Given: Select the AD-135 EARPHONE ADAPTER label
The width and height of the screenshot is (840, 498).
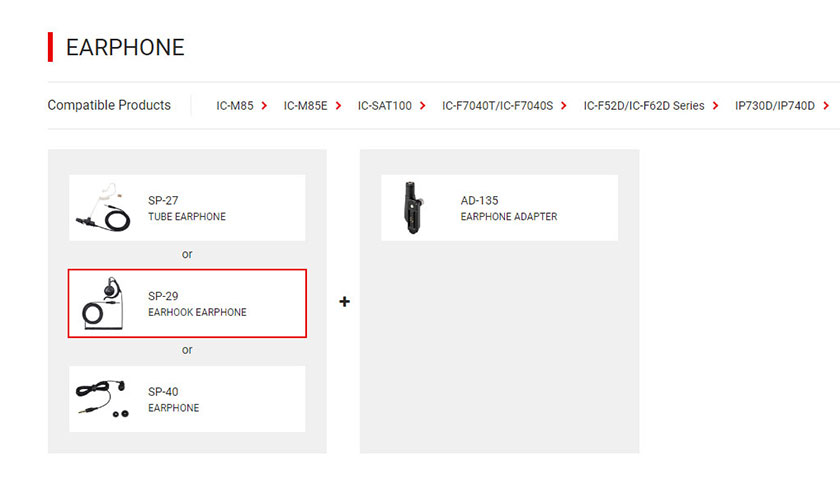Looking at the screenshot, I should tap(509, 208).
